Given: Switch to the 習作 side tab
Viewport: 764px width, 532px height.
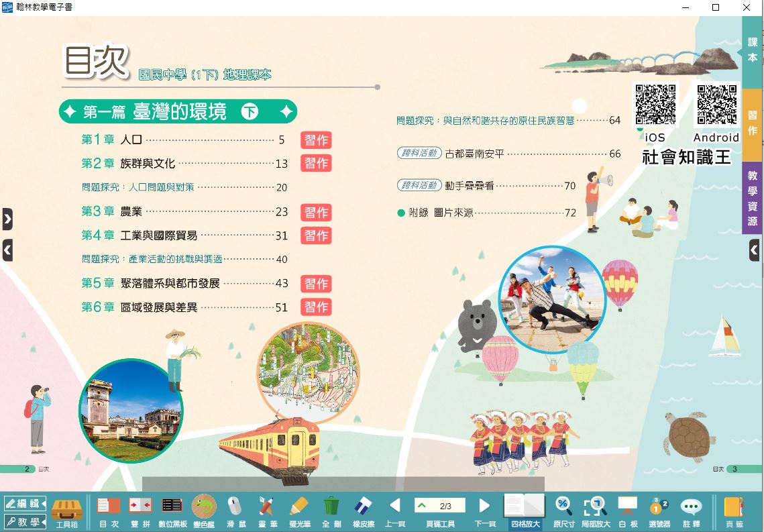Looking at the screenshot, I should point(753,125).
